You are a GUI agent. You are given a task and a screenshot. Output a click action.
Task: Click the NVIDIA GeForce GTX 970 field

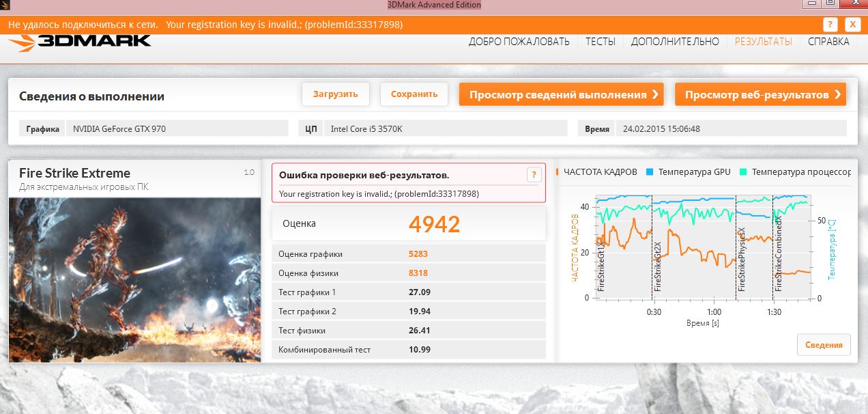point(177,128)
